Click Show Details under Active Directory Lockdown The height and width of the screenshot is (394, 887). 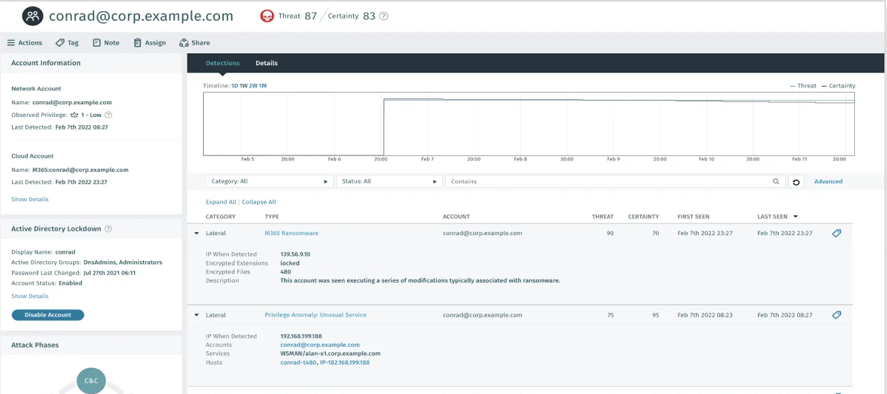(30, 296)
